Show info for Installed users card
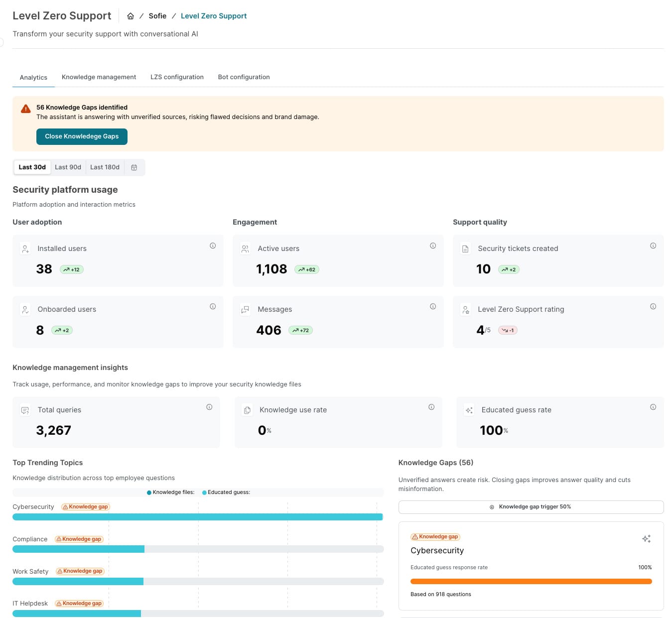Image resolution: width=672 pixels, height=618 pixels. point(213,246)
